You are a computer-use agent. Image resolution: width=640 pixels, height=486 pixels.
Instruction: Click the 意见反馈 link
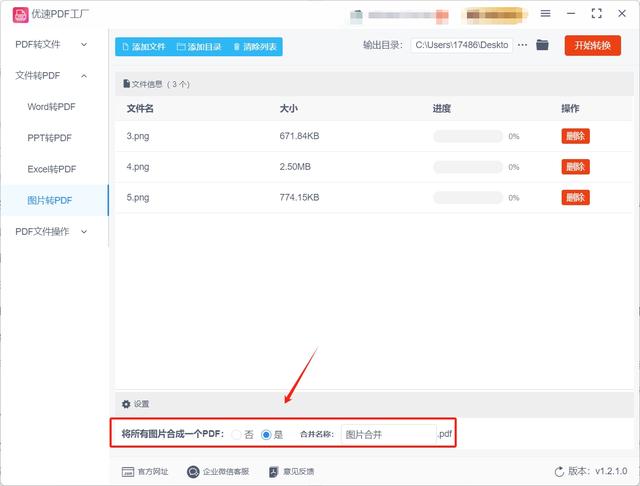pos(298,472)
